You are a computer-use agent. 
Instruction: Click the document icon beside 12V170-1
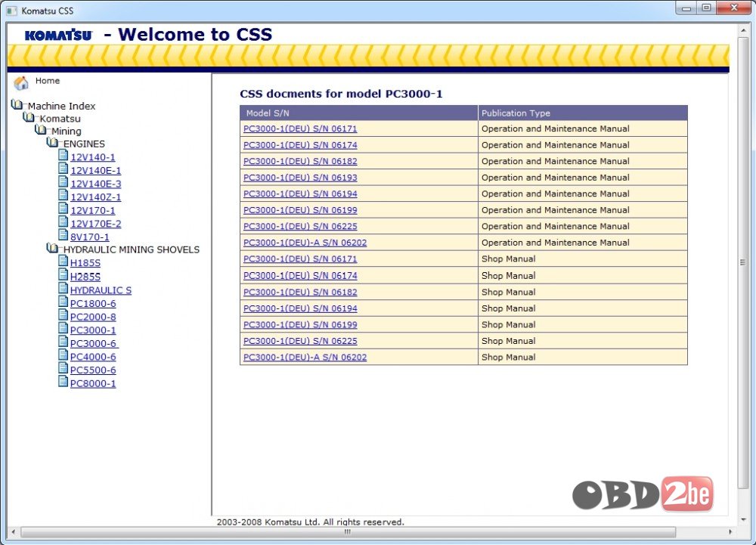64,209
